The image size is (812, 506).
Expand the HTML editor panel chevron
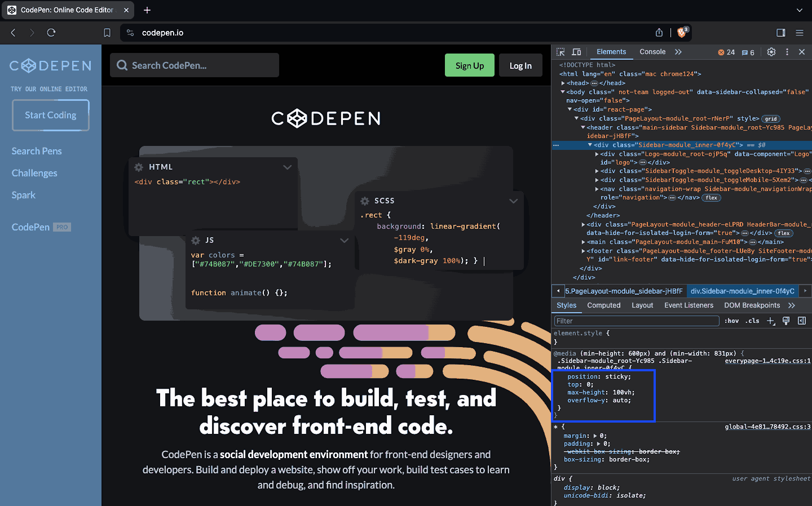pyautogui.click(x=288, y=167)
